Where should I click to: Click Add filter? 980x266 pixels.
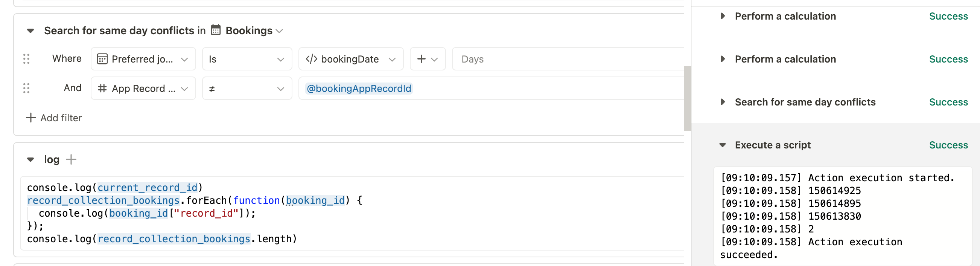click(x=54, y=118)
